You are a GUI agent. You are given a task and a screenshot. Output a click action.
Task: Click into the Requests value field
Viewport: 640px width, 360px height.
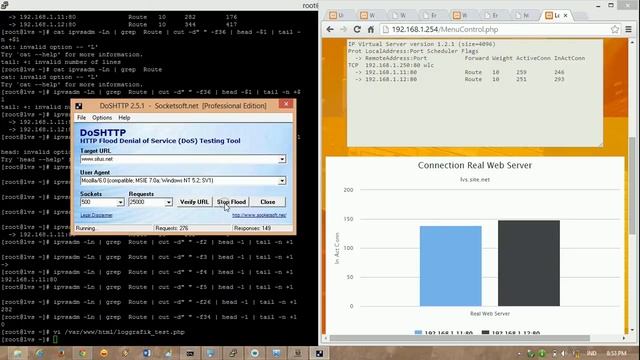point(147,202)
